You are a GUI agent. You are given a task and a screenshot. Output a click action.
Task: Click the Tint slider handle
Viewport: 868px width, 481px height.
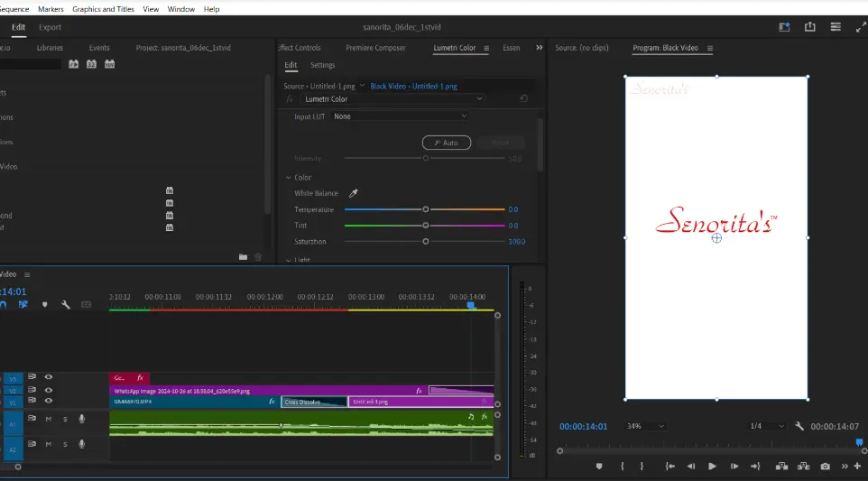click(426, 226)
